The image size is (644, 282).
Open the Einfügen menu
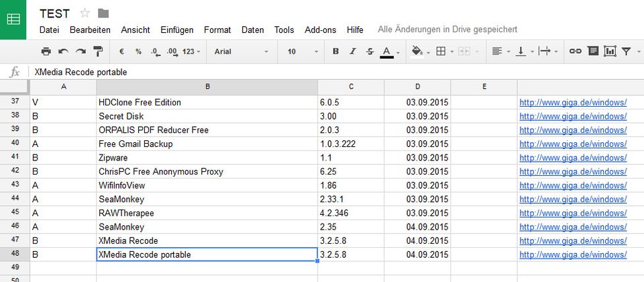tap(177, 30)
